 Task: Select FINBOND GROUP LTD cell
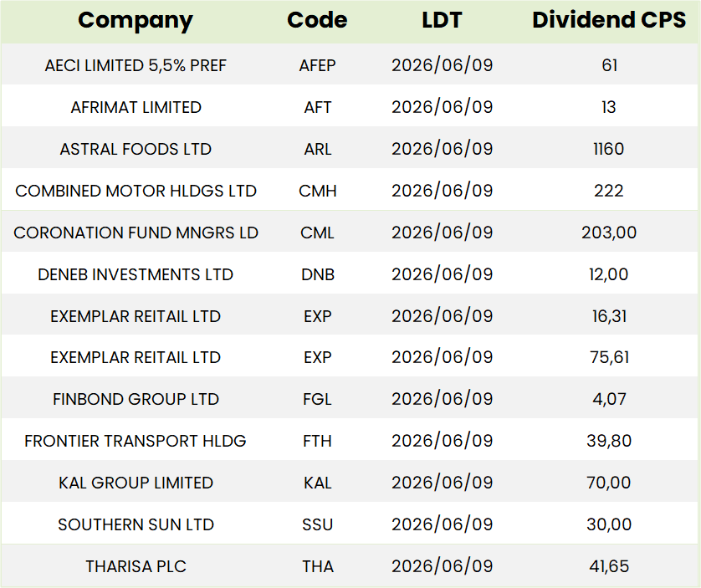(136, 399)
